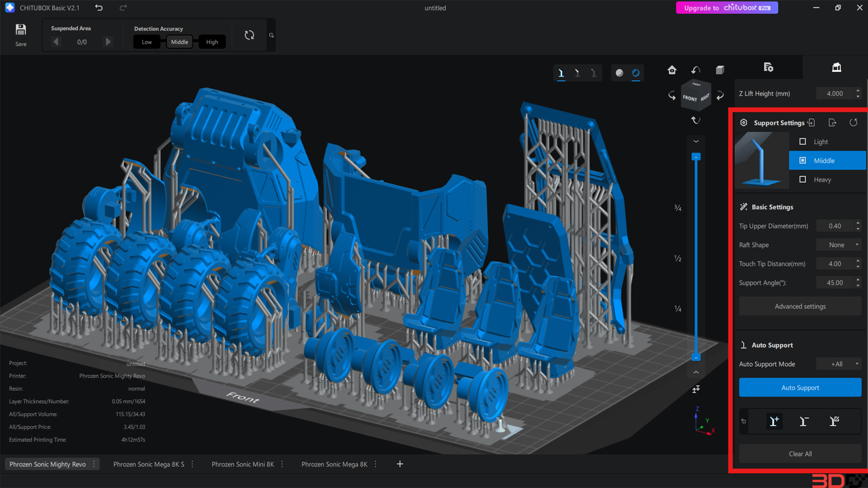Grab the bottom layer slider handle

pyautogui.click(x=696, y=357)
